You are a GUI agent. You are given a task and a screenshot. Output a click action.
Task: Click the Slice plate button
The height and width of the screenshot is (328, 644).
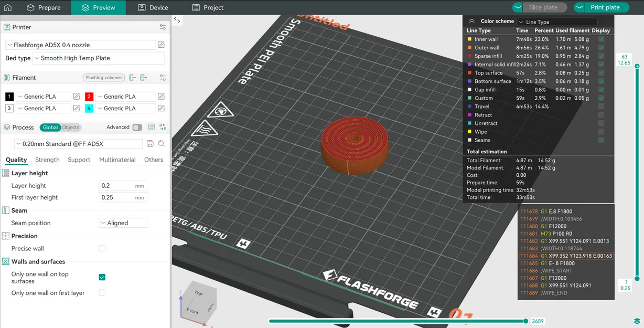[x=544, y=7]
